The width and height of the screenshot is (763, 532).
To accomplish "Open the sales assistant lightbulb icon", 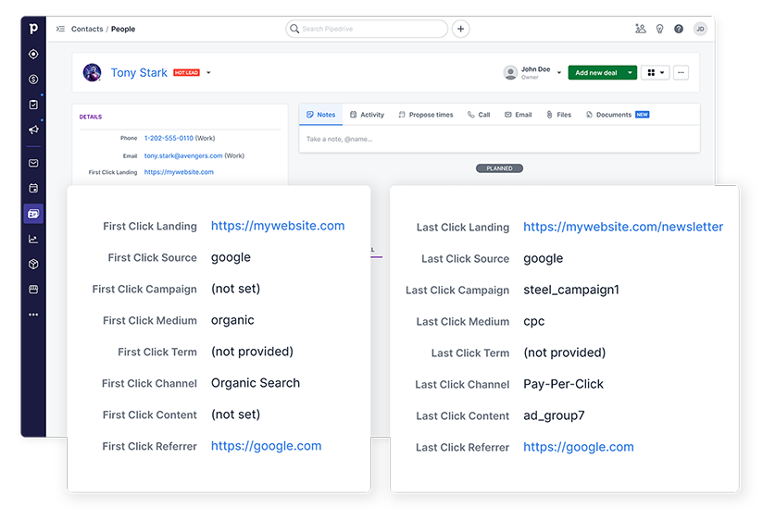I will (x=659, y=29).
